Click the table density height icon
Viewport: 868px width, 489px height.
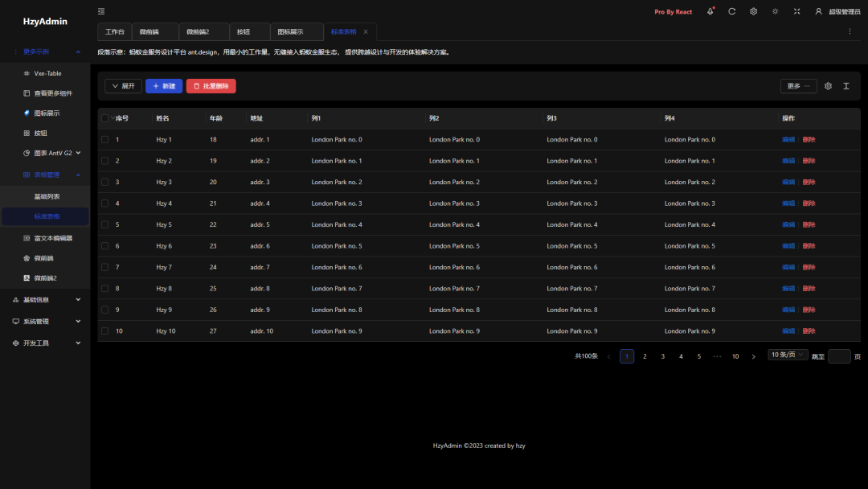[x=846, y=86]
